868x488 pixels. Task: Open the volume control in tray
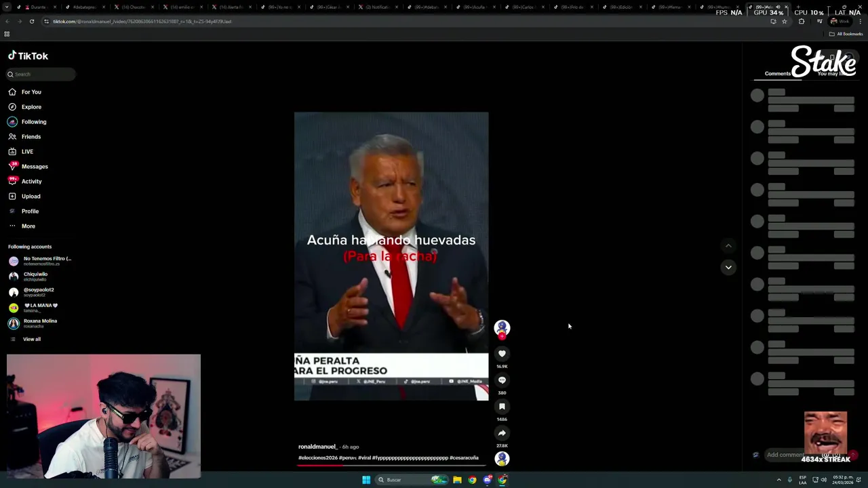[824, 480]
